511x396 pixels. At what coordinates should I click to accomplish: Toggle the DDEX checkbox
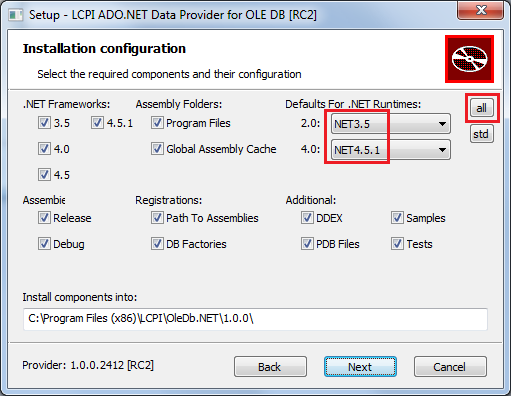[307, 218]
